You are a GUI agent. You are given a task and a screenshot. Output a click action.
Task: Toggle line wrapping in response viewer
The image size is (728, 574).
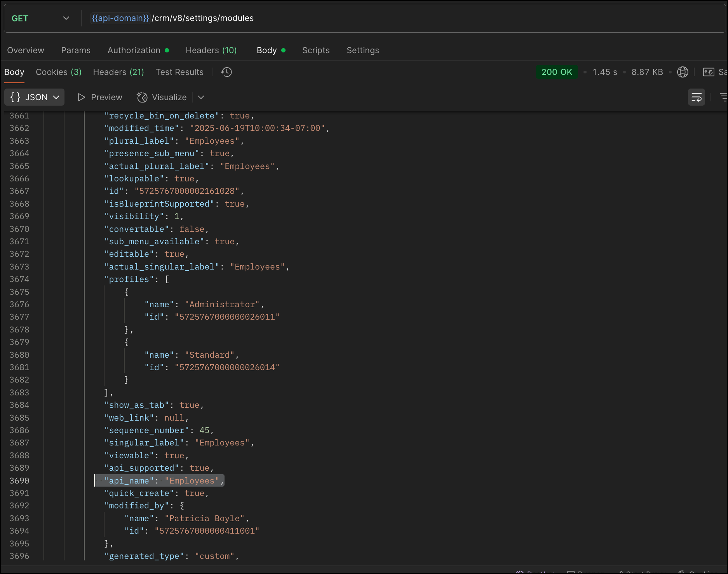(x=696, y=97)
